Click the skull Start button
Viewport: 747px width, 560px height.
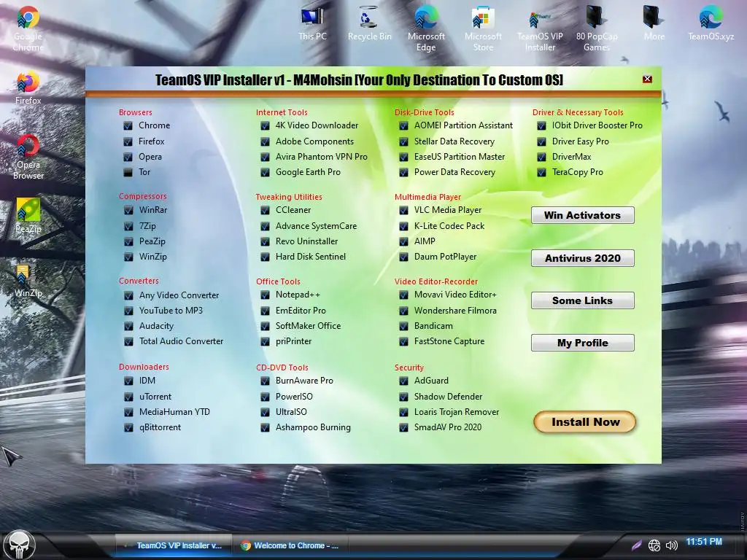[20, 545]
